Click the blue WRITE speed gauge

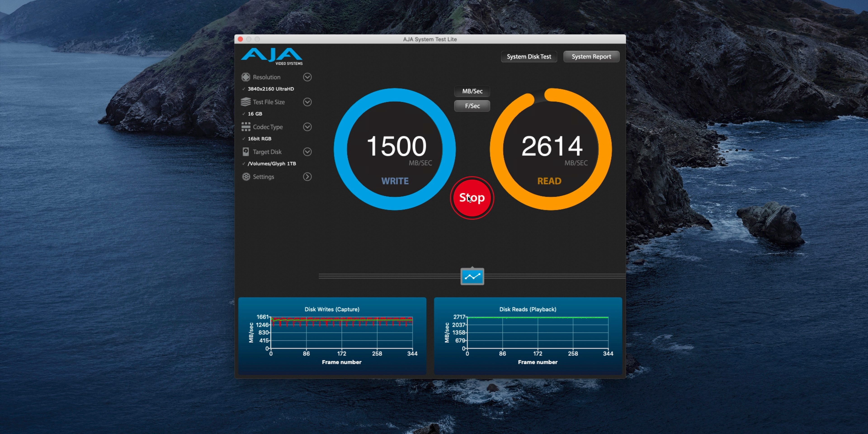click(395, 149)
